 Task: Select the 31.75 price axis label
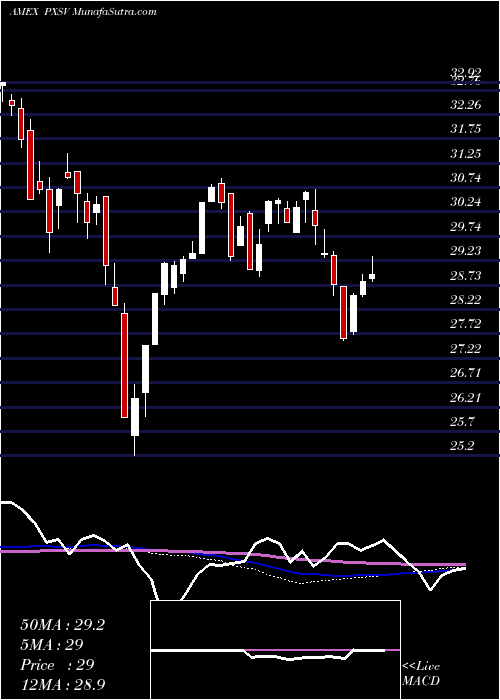click(466, 129)
